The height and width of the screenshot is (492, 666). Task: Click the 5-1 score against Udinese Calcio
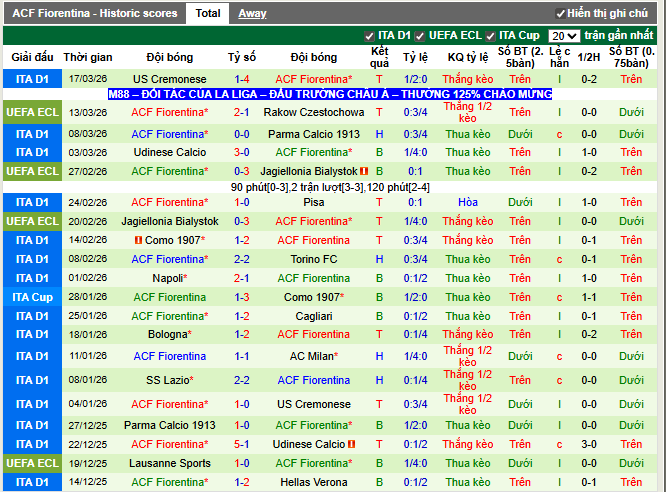tap(241, 444)
